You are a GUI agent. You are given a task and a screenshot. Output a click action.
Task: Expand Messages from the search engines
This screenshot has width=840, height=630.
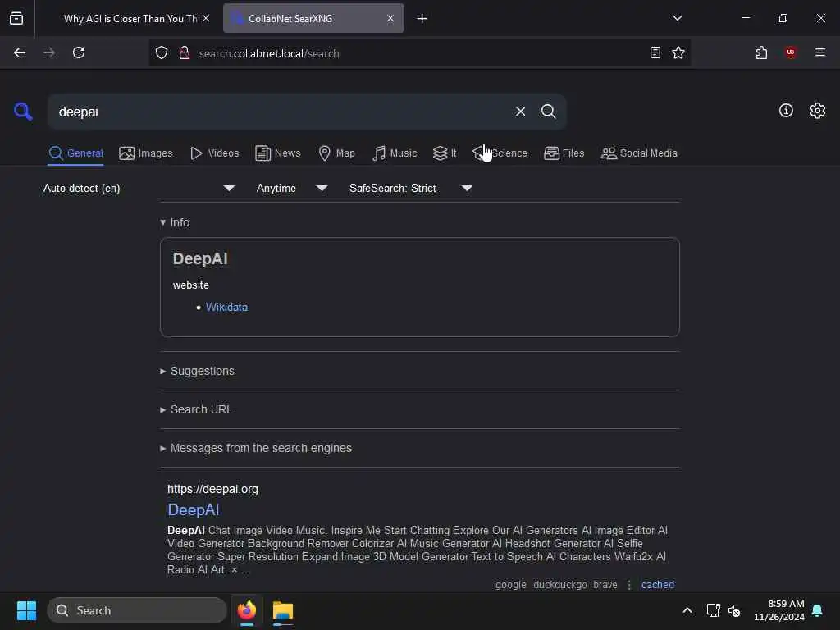pyautogui.click(x=256, y=448)
